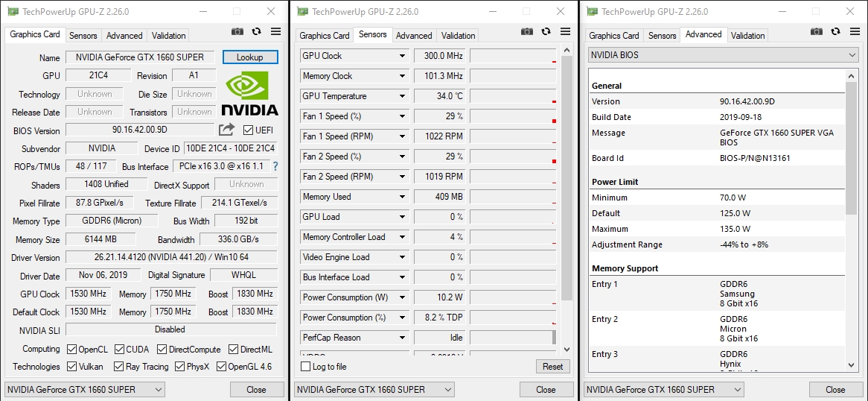Open the Memory Used sensor dropdown
This screenshot has height=401, width=868.
402,197
